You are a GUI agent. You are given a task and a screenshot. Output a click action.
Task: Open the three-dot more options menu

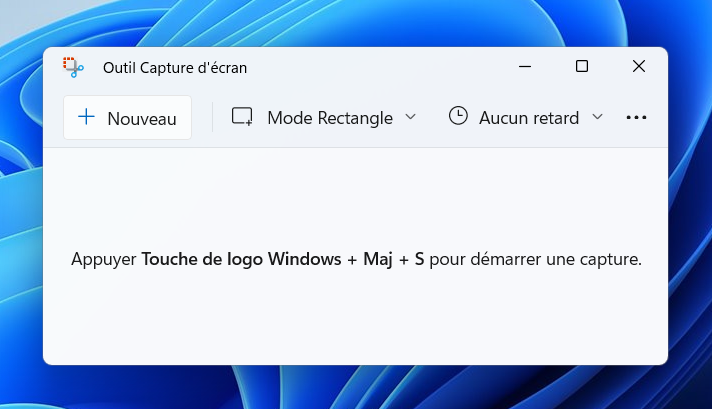click(x=636, y=118)
